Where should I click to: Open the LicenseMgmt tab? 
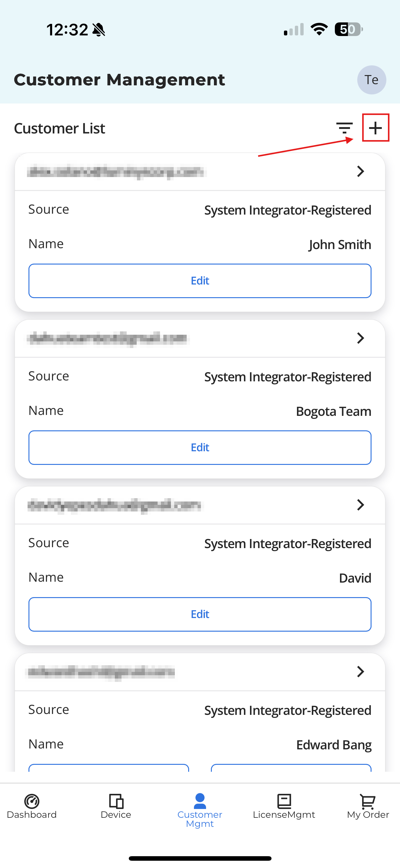[284, 806]
